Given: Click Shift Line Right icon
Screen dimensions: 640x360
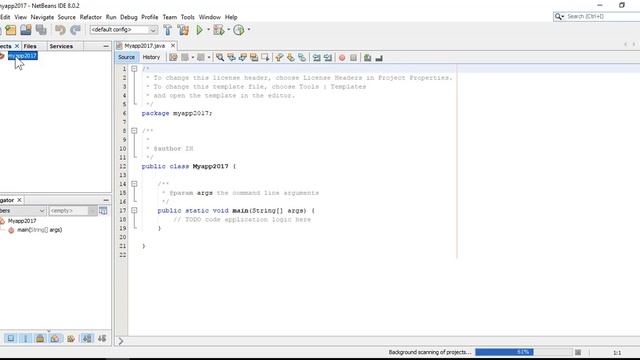Looking at the screenshot, I should tap(328, 58).
